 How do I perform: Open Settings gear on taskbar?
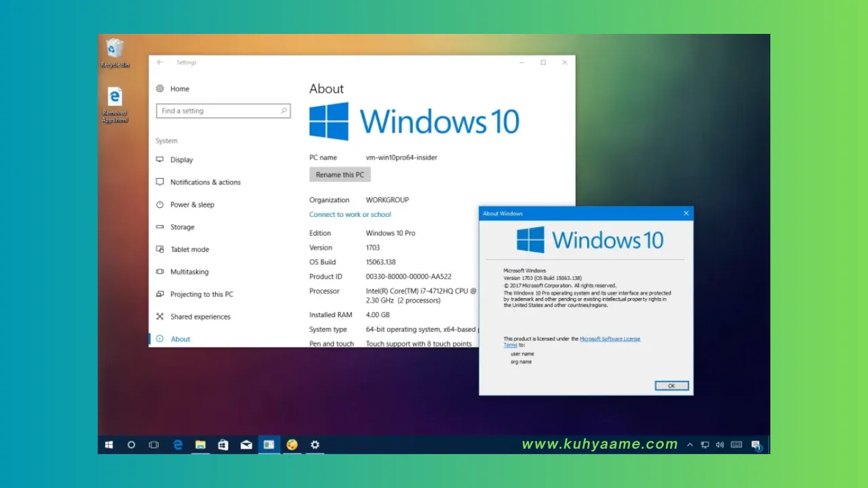point(315,445)
